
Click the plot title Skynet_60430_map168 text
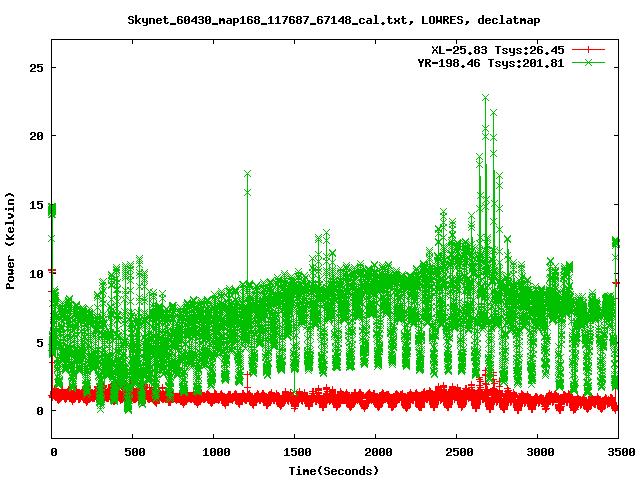pos(333,20)
